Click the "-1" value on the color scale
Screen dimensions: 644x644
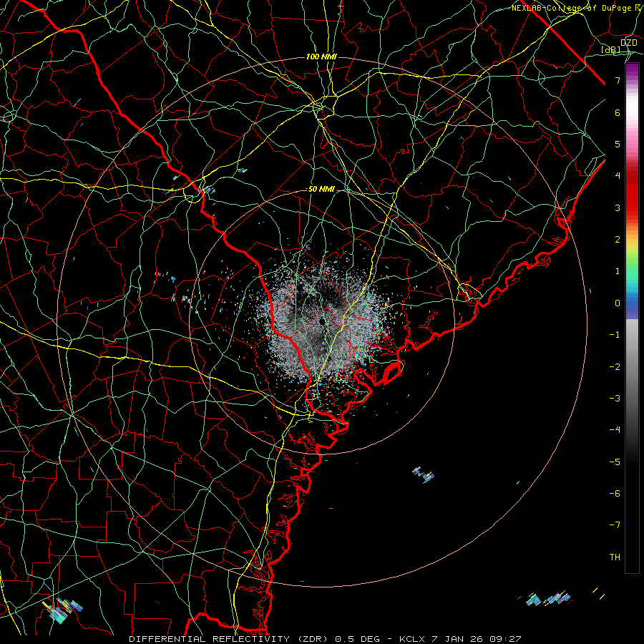[615, 335]
